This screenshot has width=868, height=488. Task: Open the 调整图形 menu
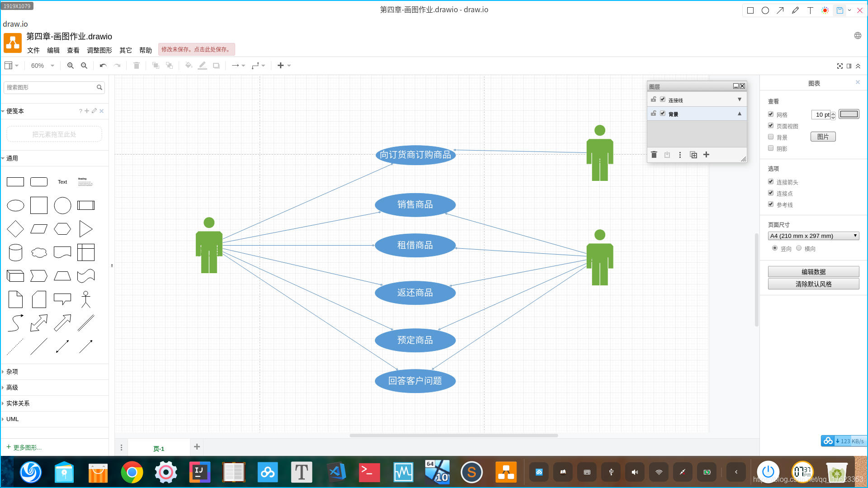(x=100, y=50)
